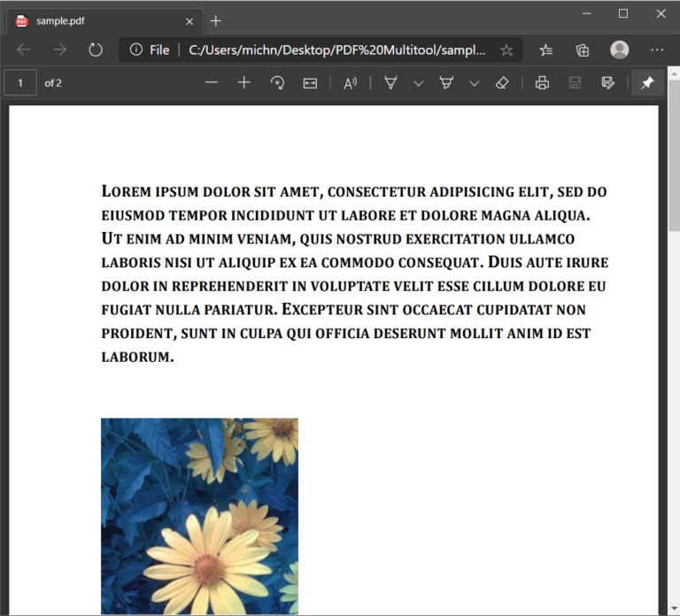Screen dimensions: 680x616
Task: Open Settings and more menu
Action: click(x=657, y=50)
